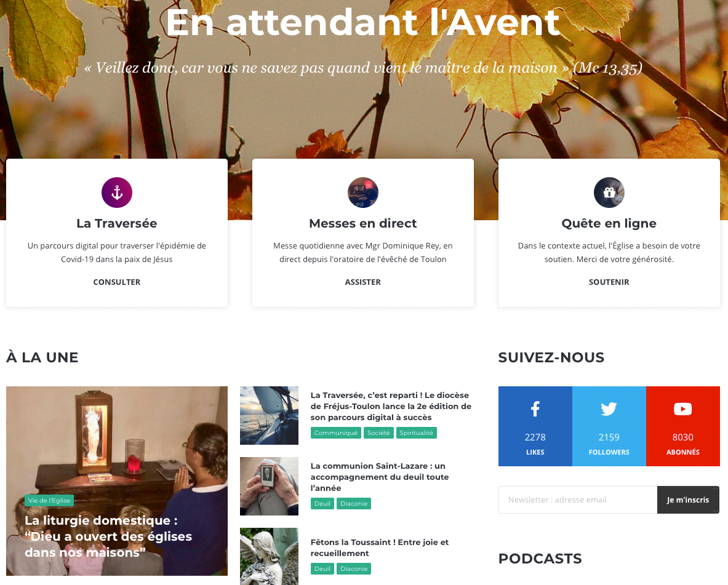This screenshot has width=728, height=585.
Task: Select the Société tag
Action: (378, 432)
